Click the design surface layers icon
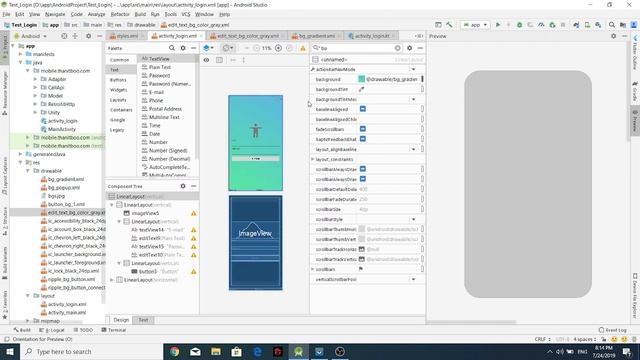 point(208,48)
